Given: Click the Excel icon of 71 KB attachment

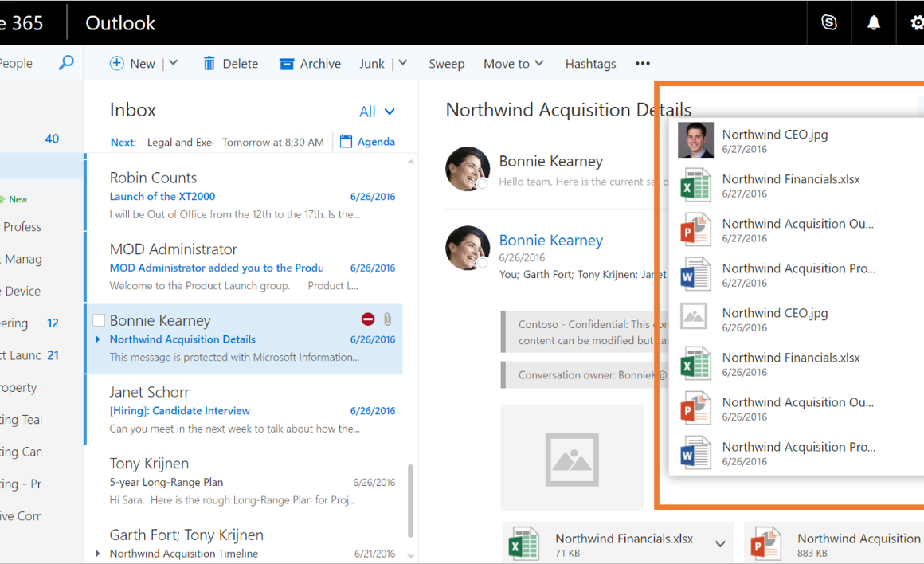Looking at the screenshot, I should point(524,543).
